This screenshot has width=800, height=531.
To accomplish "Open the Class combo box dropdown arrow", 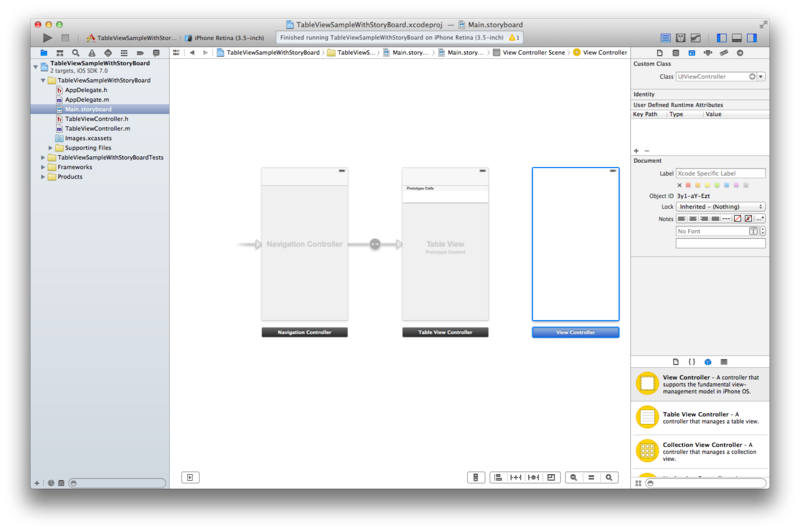I will pos(761,77).
